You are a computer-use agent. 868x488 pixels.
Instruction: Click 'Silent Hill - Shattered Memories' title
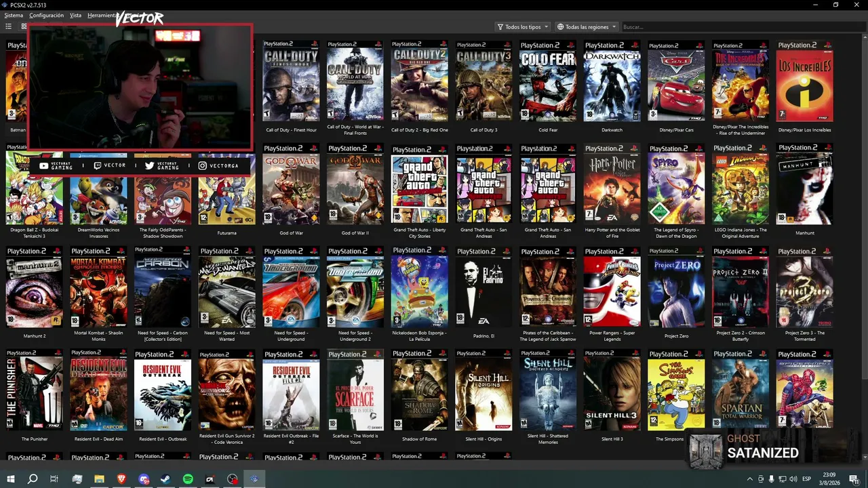click(x=547, y=439)
